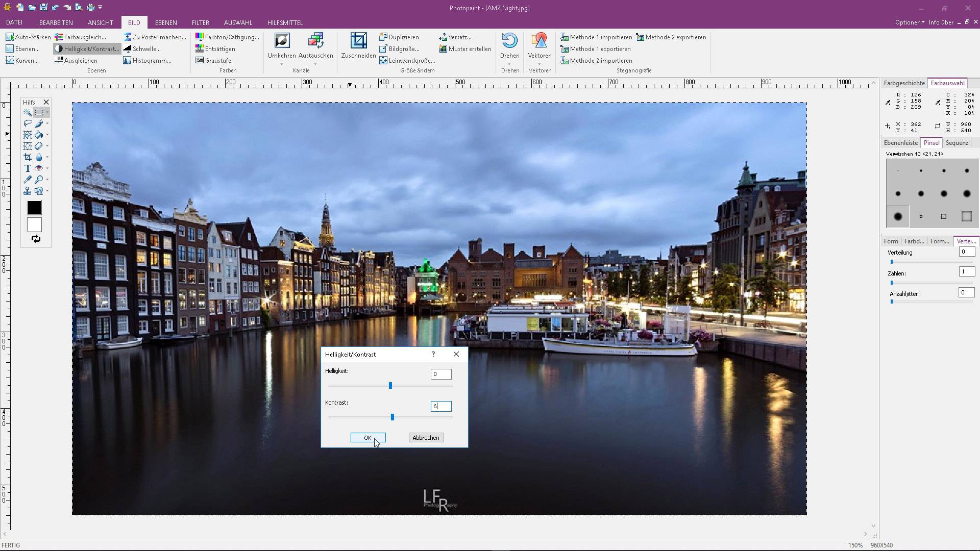Activate the Text tool

click(x=28, y=168)
